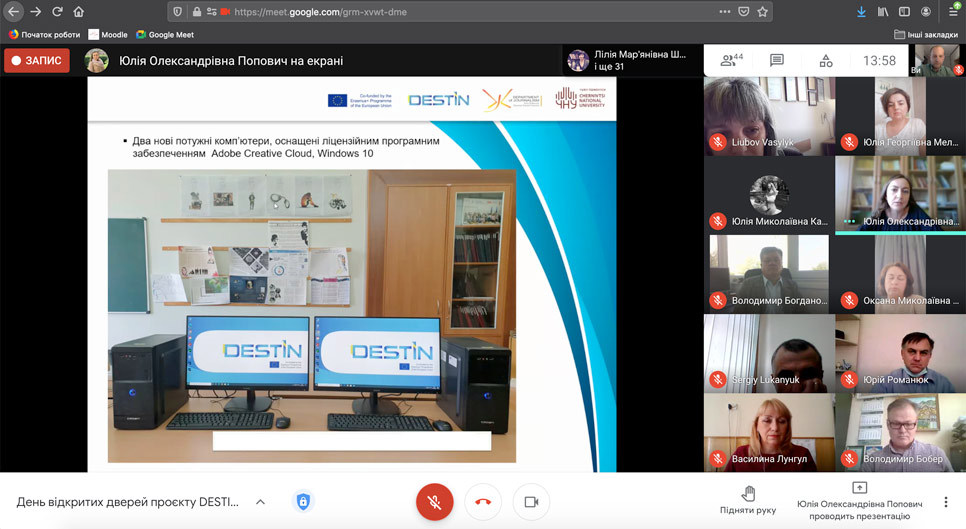
Task: View site security padlock info
Action: pos(197,12)
